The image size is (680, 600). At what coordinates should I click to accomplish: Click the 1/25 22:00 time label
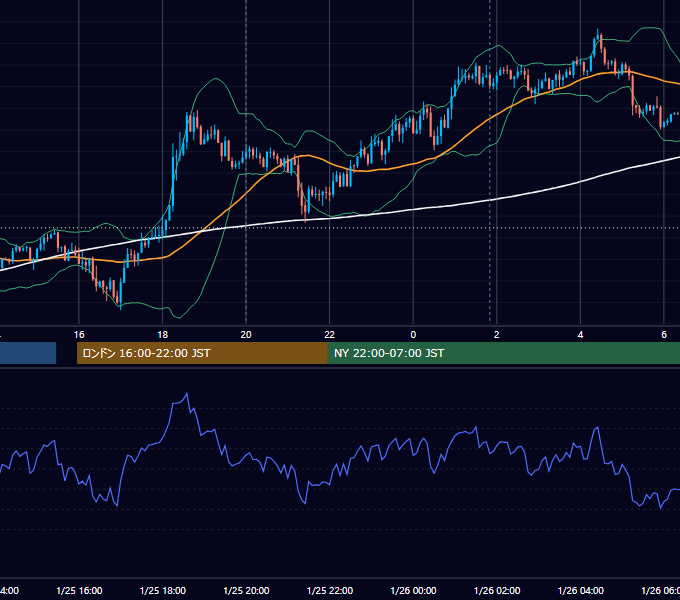point(330,590)
